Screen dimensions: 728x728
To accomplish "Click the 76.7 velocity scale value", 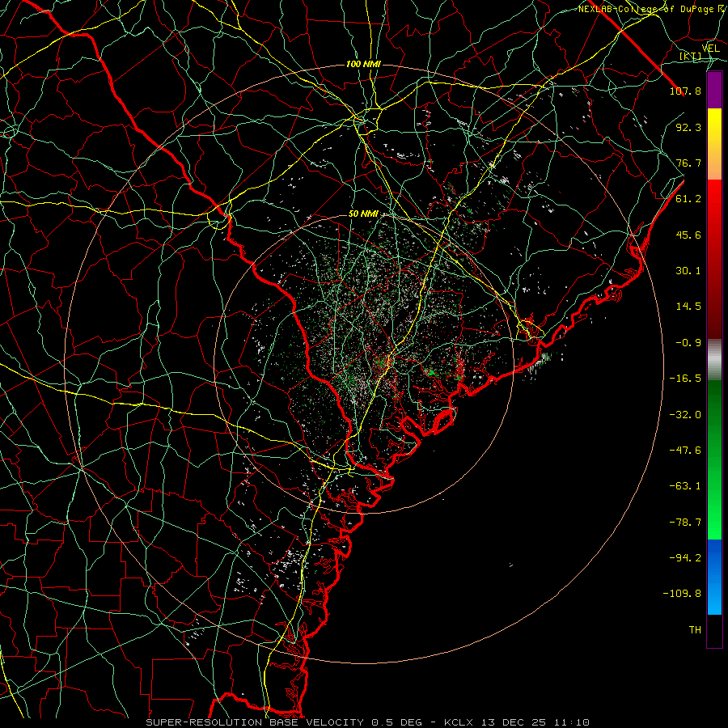I will pos(688,163).
